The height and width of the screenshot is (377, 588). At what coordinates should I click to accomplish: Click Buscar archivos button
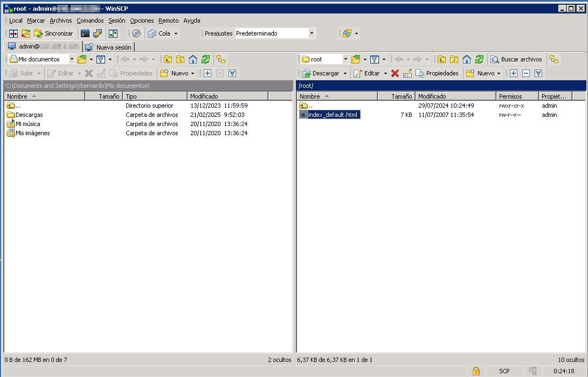click(x=516, y=59)
